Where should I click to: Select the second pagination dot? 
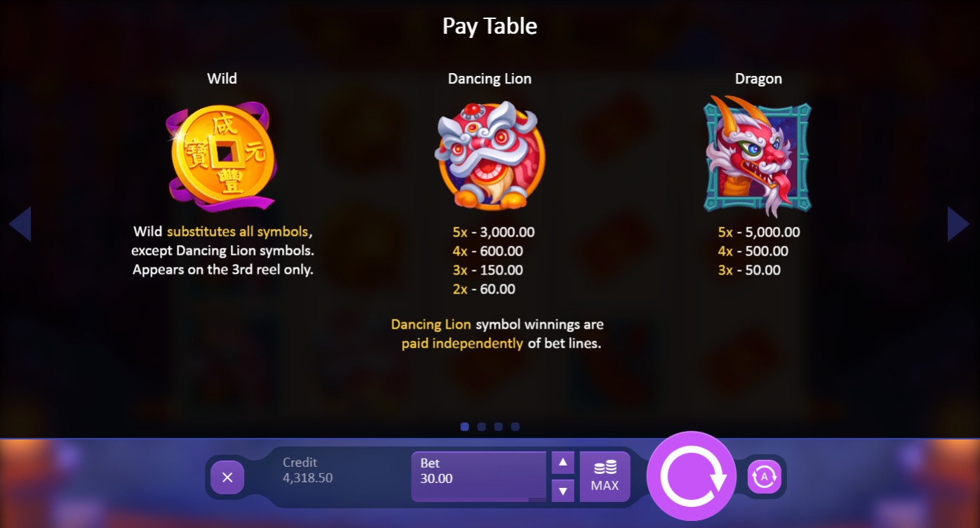tap(481, 426)
